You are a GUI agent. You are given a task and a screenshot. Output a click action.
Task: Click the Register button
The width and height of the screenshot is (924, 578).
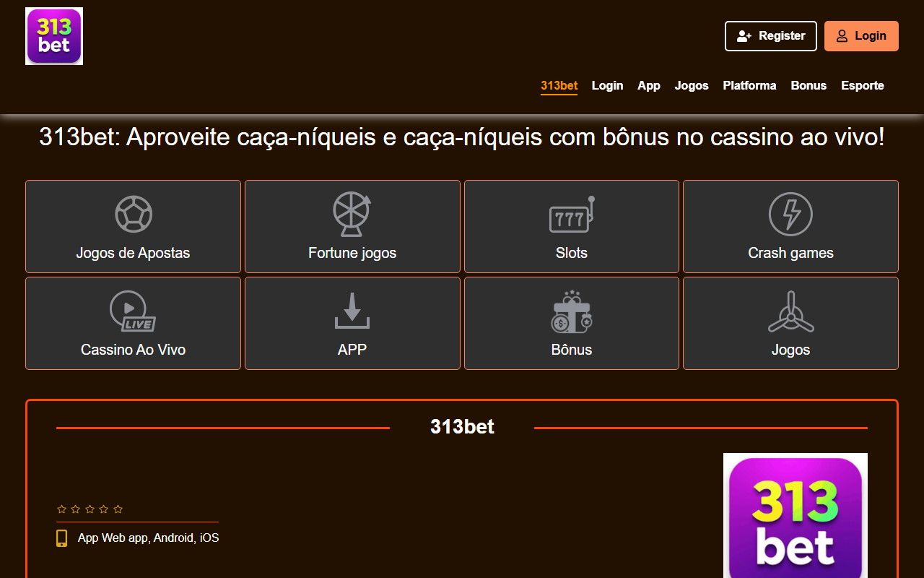tap(771, 36)
